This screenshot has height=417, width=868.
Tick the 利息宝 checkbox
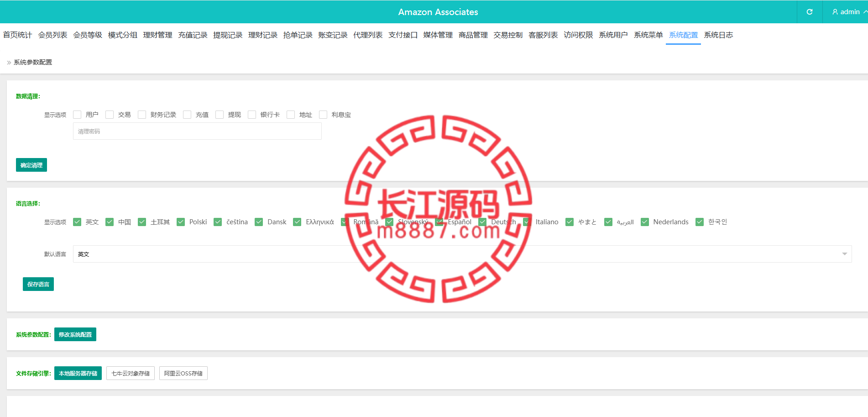pos(323,115)
